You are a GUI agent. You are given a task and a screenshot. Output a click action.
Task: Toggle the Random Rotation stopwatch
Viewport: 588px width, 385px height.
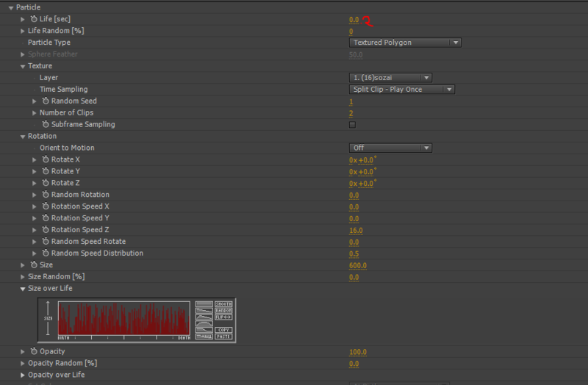[46, 195]
